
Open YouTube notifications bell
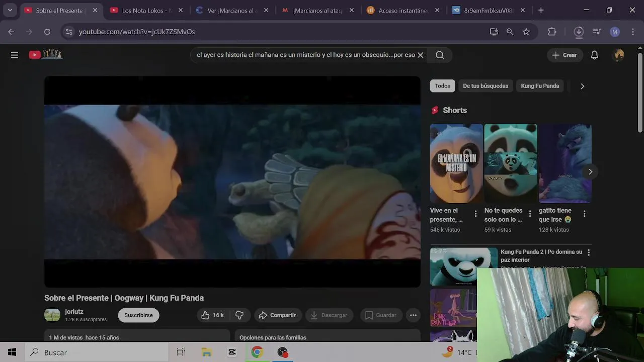[x=594, y=55]
